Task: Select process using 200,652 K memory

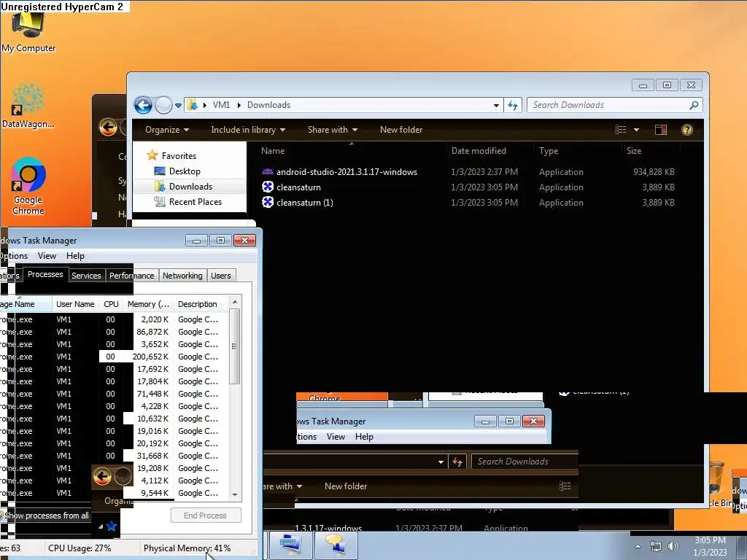Action: coord(115,357)
